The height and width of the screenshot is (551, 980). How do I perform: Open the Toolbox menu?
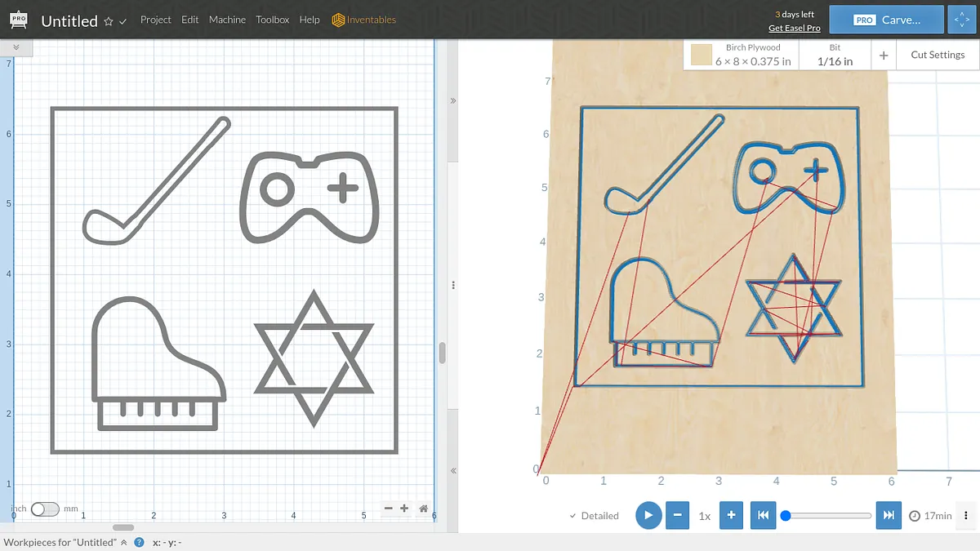tap(272, 20)
